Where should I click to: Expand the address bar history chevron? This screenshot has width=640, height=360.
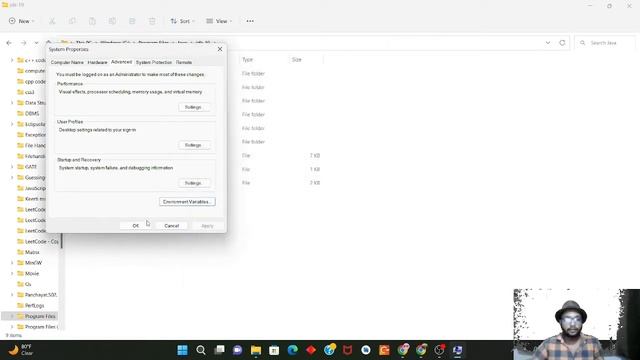coord(548,43)
